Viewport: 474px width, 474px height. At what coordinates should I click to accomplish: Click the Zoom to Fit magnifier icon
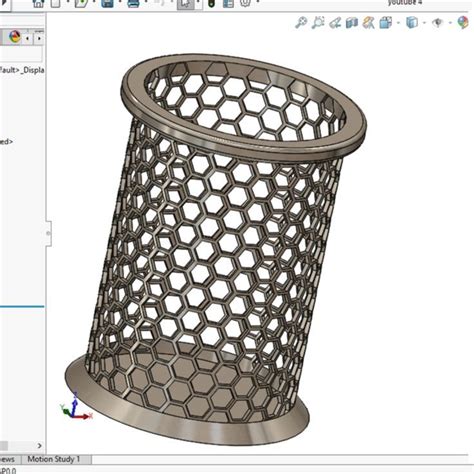pos(301,23)
